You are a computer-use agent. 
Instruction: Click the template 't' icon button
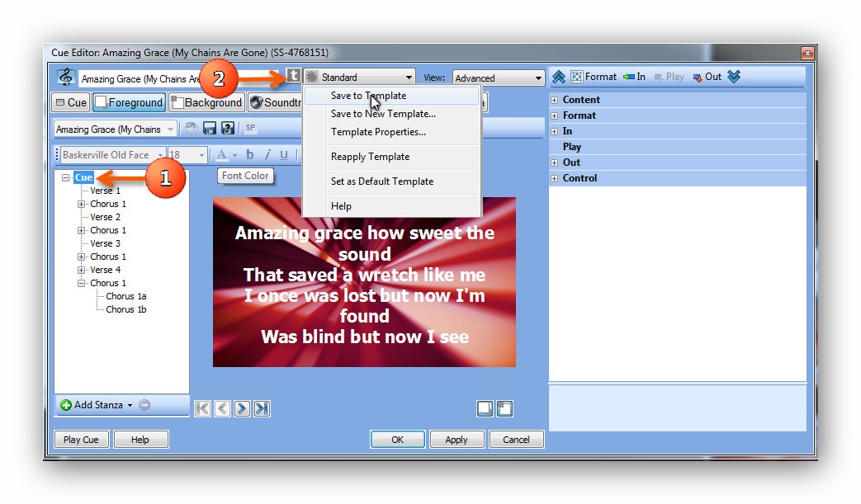pos(294,76)
